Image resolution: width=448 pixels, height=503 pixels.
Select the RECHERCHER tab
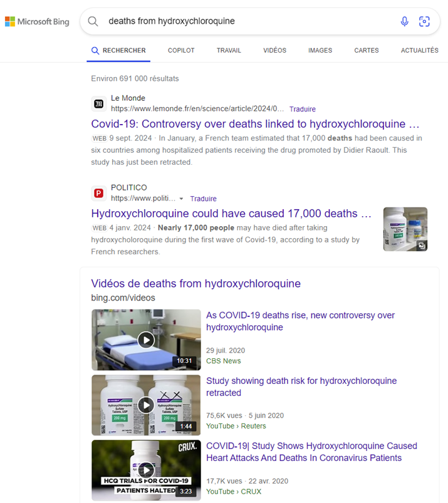pos(118,50)
